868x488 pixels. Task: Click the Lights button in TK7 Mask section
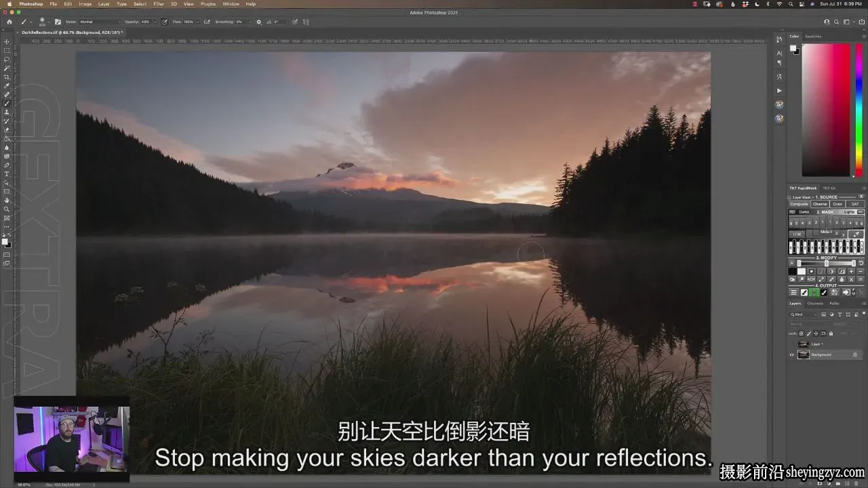[849, 212]
